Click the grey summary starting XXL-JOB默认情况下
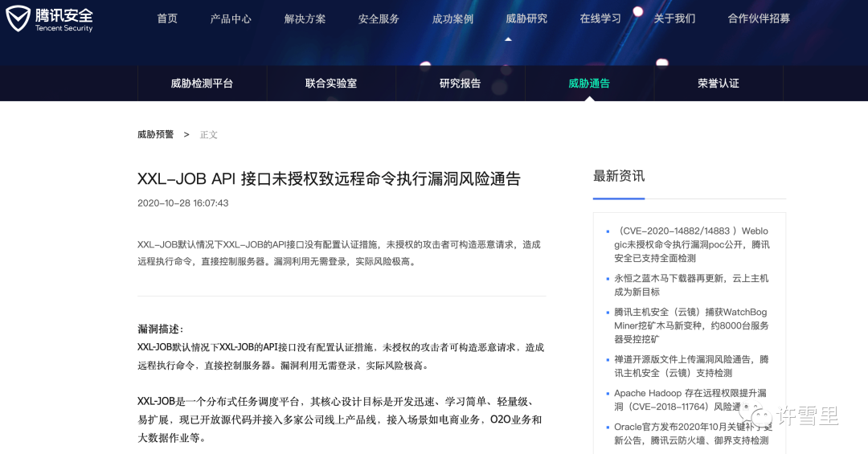Image resolution: width=868 pixels, height=454 pixels. [x=339, y=253]
